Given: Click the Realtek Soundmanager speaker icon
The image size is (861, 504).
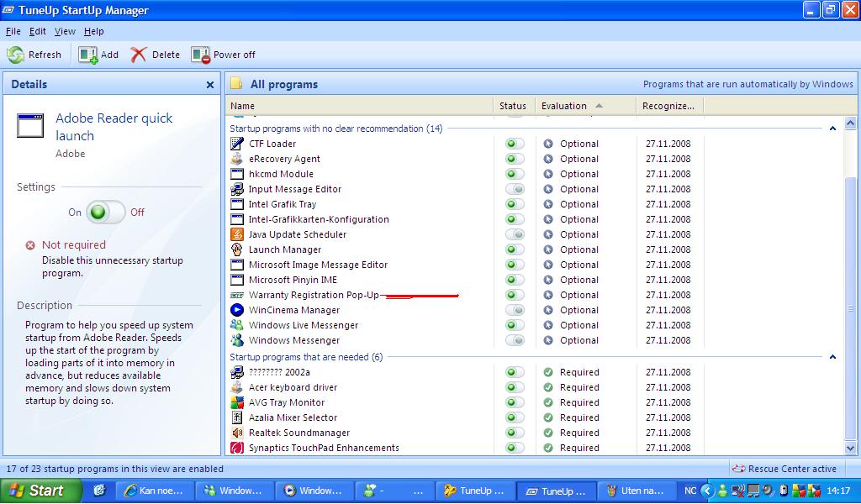Looking at the screenshot, I should pos(236,433).
